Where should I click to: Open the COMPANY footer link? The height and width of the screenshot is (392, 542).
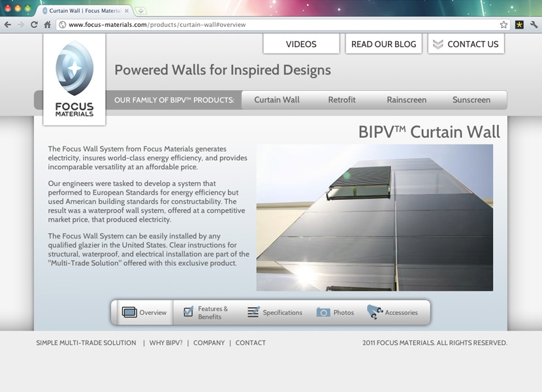(x=209, y=343)
